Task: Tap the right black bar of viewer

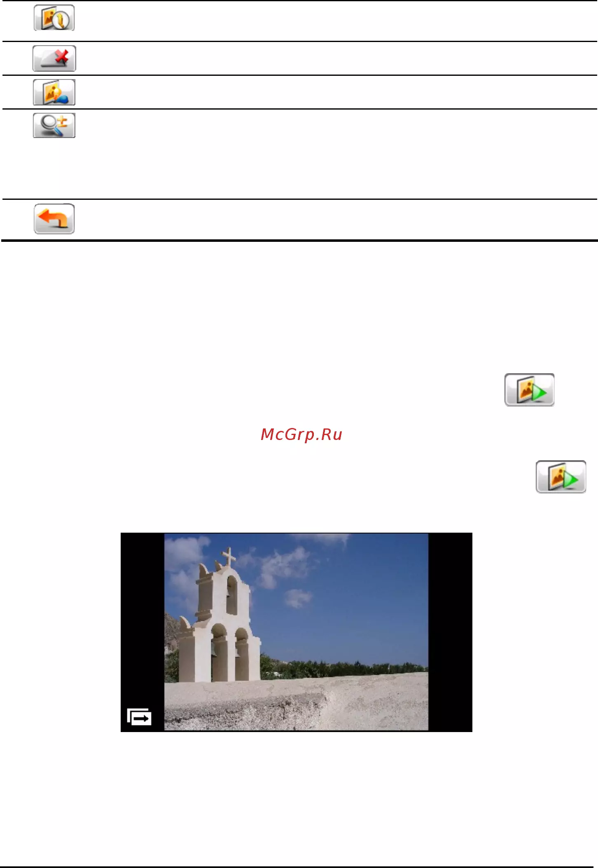Action: [x=450, y=632]
